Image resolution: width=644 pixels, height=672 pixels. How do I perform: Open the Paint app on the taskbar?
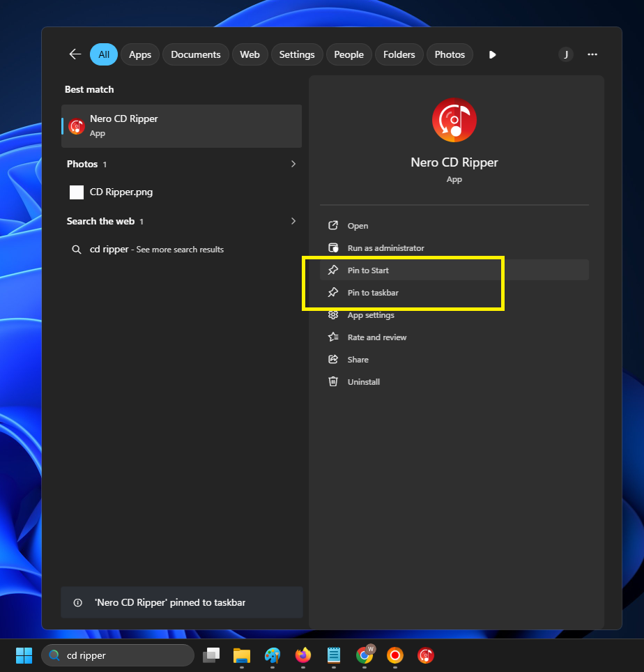tap(273, 655)
